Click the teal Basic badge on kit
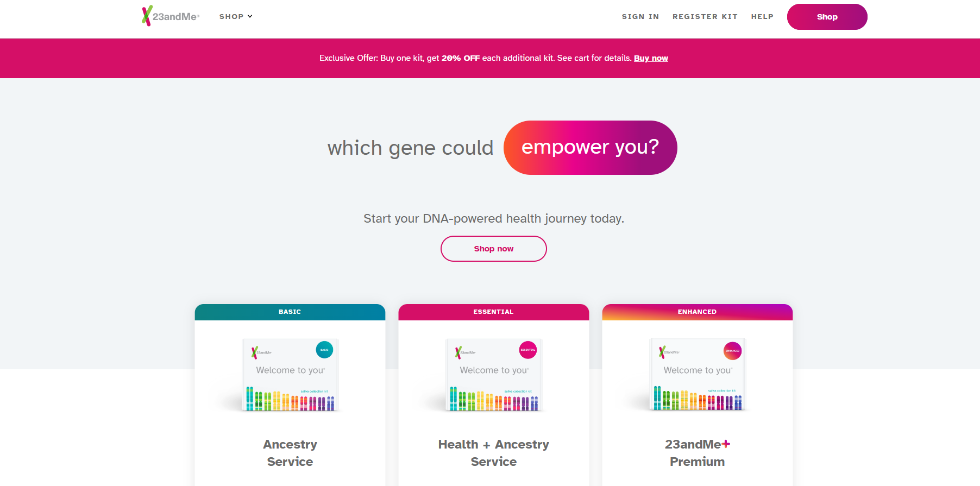The width and height of the screenshot is (980, 486). click(x=324, y=350)
